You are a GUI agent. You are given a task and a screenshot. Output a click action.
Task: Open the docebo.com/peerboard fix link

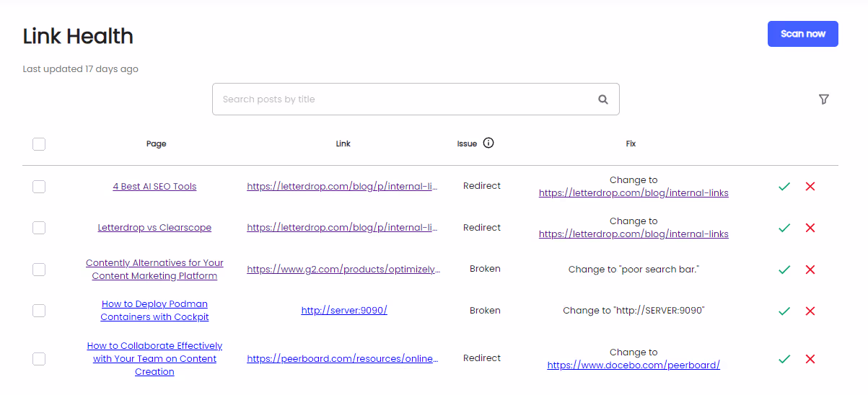pyautogui.click(x=634, y=365)
